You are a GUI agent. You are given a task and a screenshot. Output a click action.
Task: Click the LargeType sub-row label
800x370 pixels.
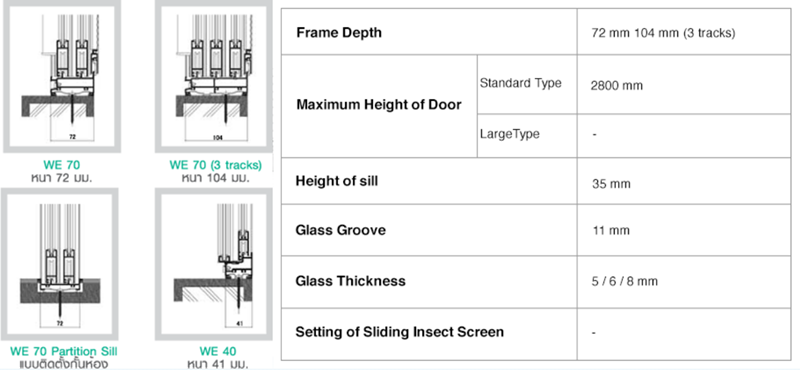509,134
